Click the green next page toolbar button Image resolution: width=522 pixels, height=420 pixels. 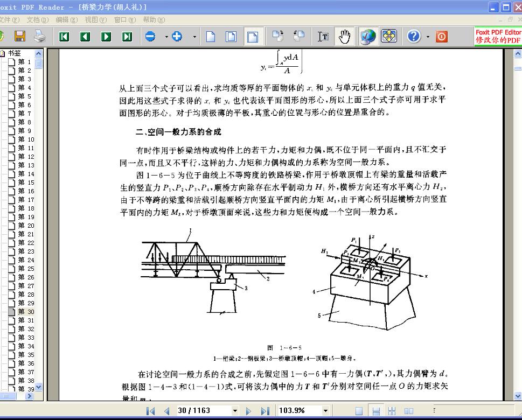click(106, 37)
